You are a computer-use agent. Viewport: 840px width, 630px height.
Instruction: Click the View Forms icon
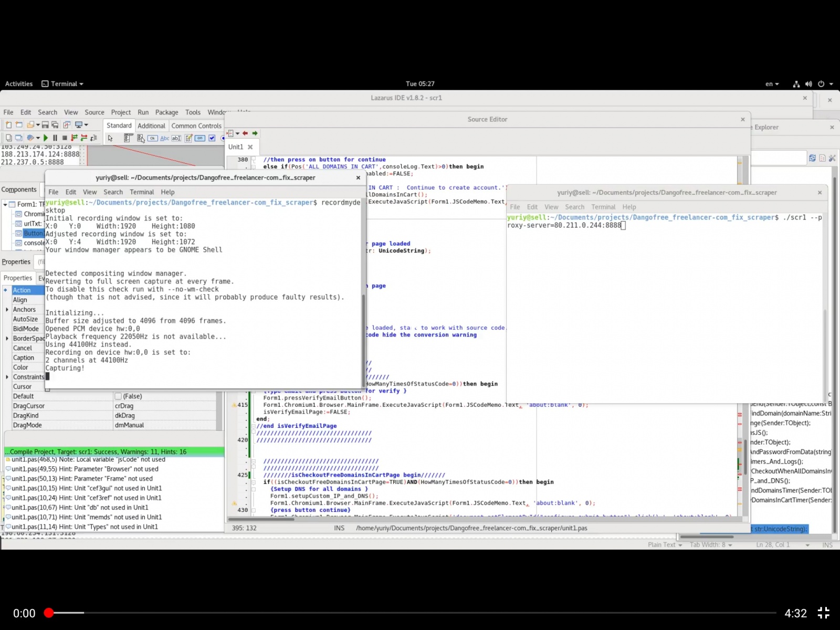click(x=18, y=138)
